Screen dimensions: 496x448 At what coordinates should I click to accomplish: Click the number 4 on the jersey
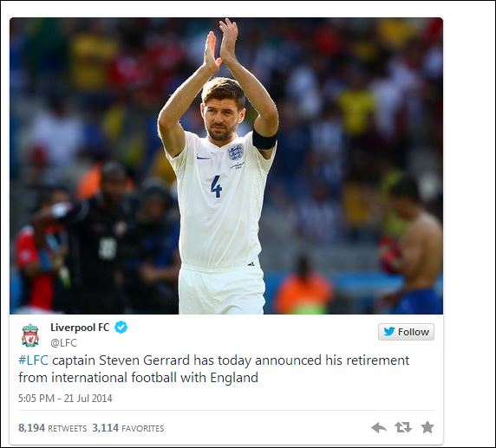click(x=217, y=186)
